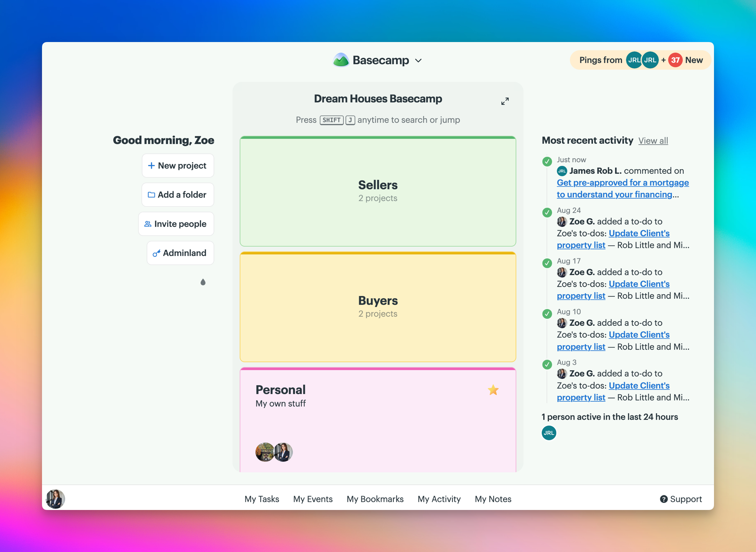Open My Bookmarks
Viewport: 756px width, 552px height.
point(375,499)
